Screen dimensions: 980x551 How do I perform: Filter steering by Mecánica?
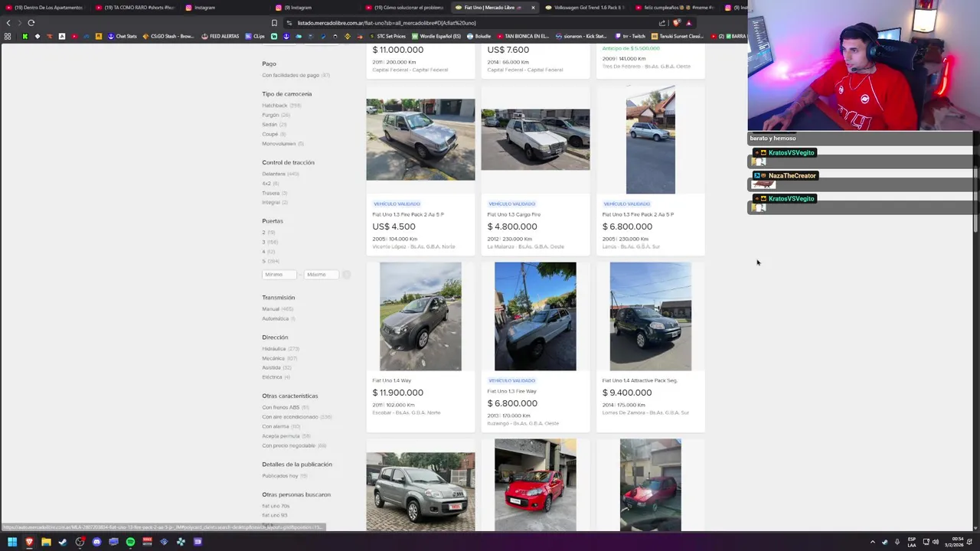click(x=279, y=358)
